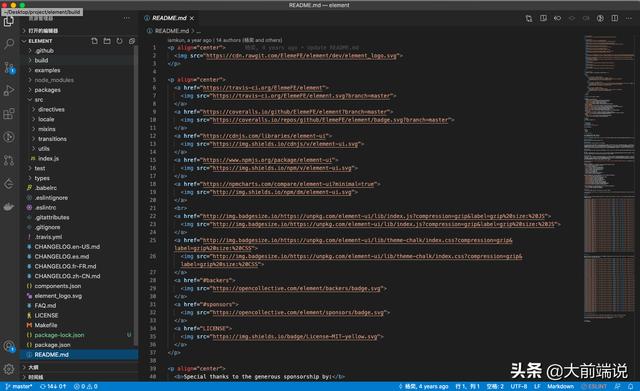Open explorer panel more actions ellipsis
The width and height of the screenshot is (640, 391).
(127, 18)
